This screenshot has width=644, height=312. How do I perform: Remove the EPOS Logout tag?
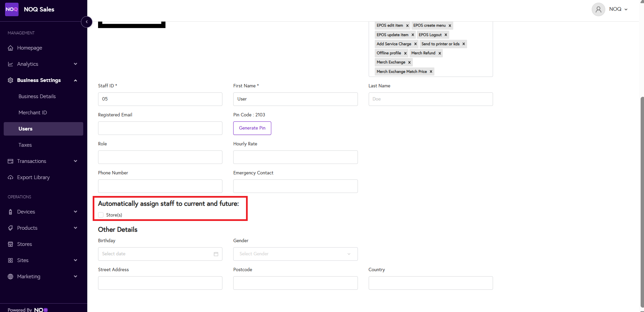point(446,35)
